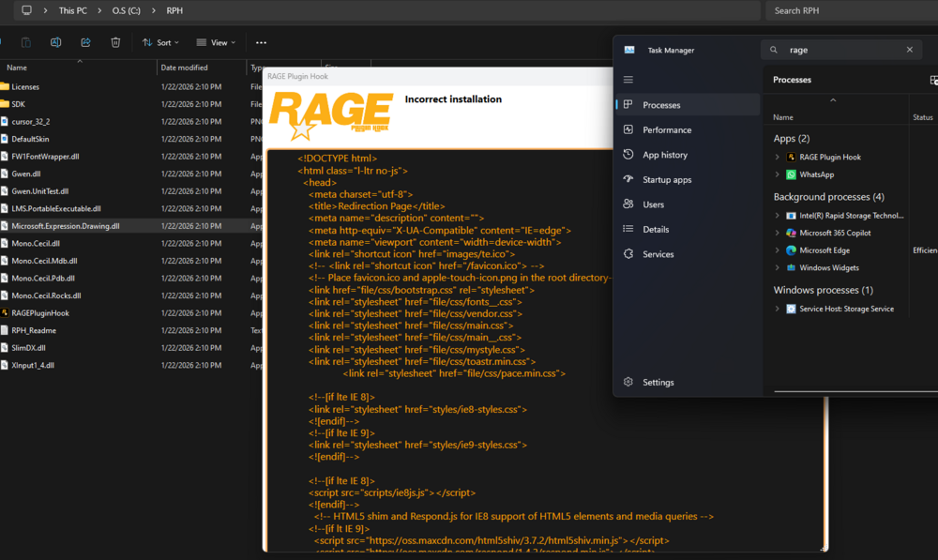
Task: Open Task Manager's hamburger navigation menu
Action: click(x=628, y=80)
